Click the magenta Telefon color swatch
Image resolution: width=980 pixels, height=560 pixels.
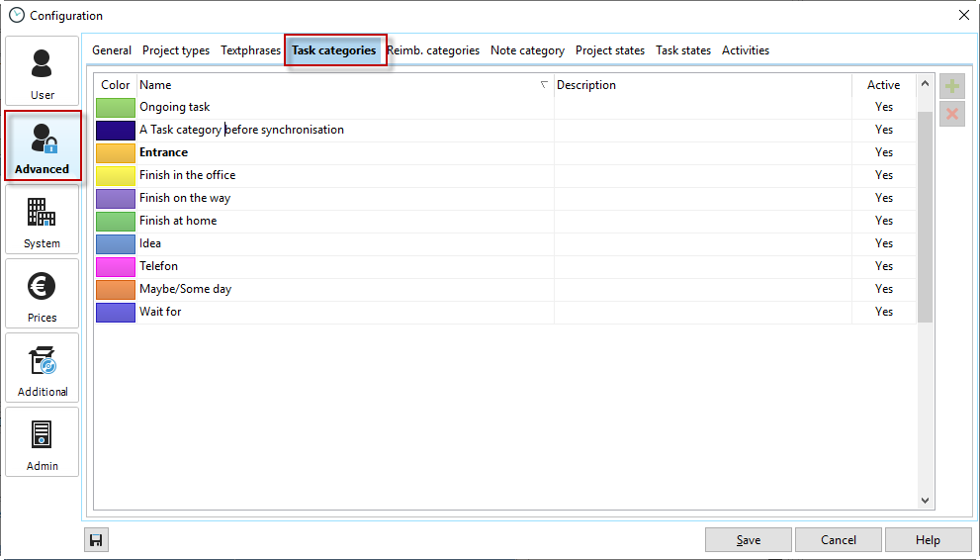coord(116,266)
